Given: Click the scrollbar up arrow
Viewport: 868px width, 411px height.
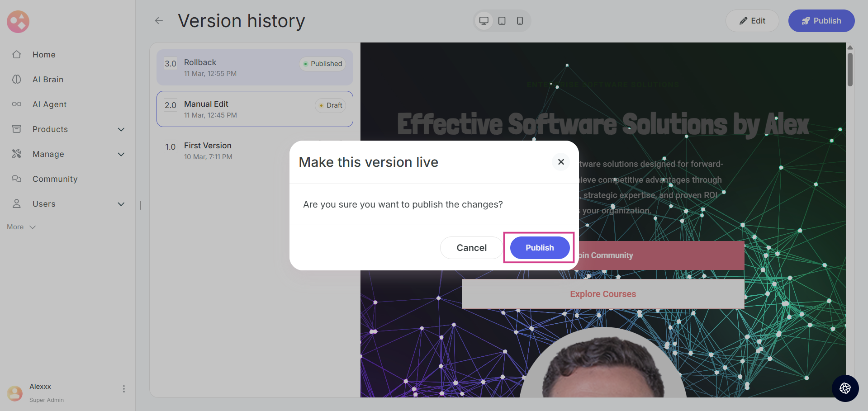Looking at the screenshot, I should (x=850, y=47).
